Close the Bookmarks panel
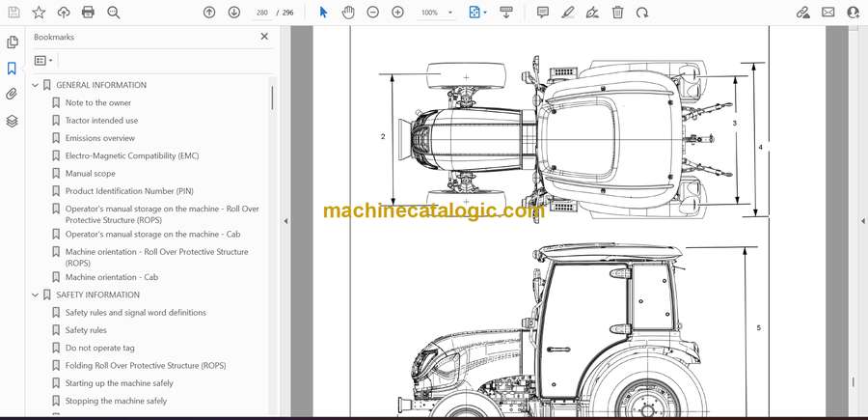The height and width of the screenshot is (420, 868). 264,37
